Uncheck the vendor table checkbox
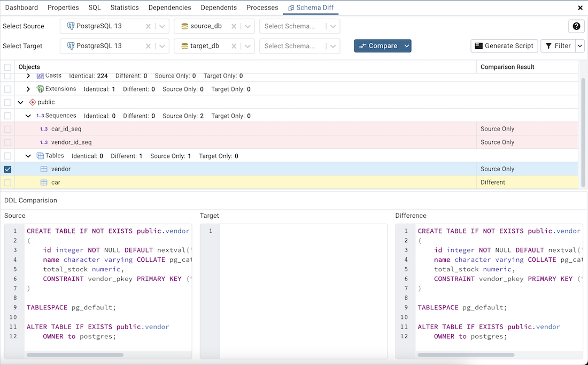 [x=7, y=169]
